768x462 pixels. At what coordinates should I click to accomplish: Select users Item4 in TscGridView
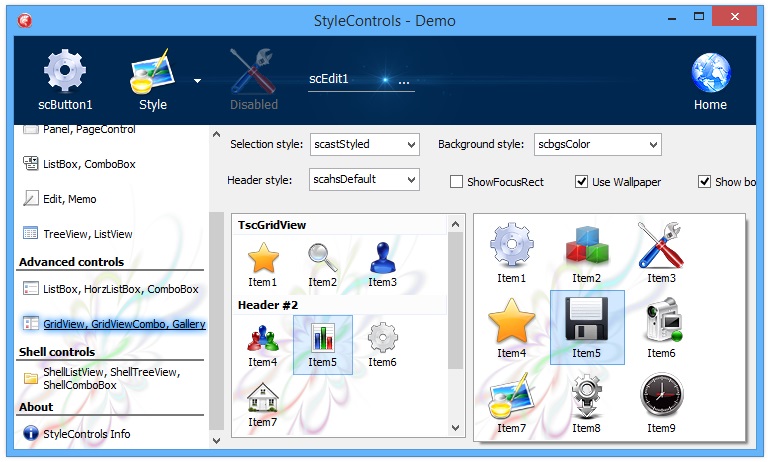(x=263, y=345)
